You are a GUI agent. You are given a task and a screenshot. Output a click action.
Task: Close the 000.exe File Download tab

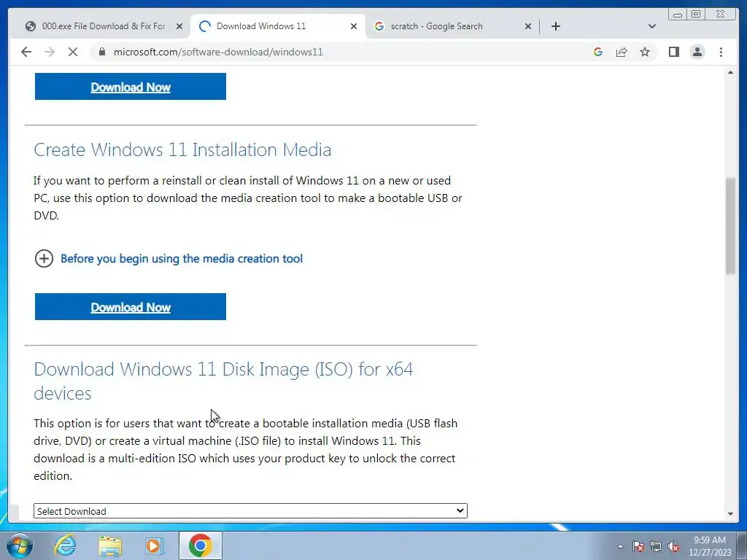179,26
